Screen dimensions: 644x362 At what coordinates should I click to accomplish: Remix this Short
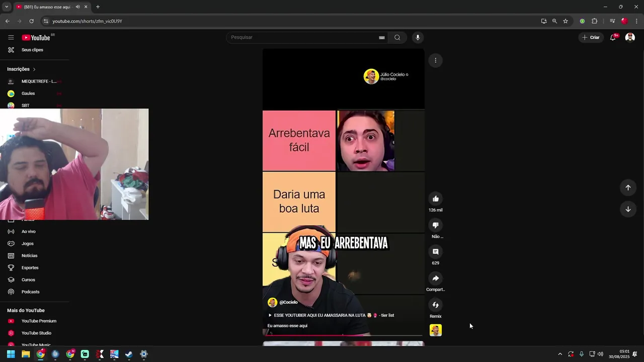436,305
